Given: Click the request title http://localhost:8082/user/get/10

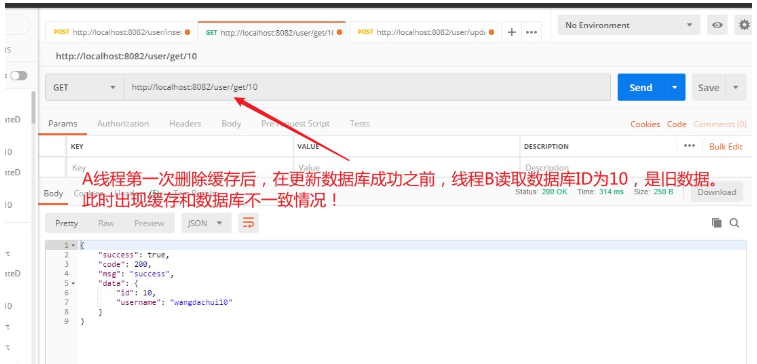Looking at the screenshot, I should tap(126, 56).
